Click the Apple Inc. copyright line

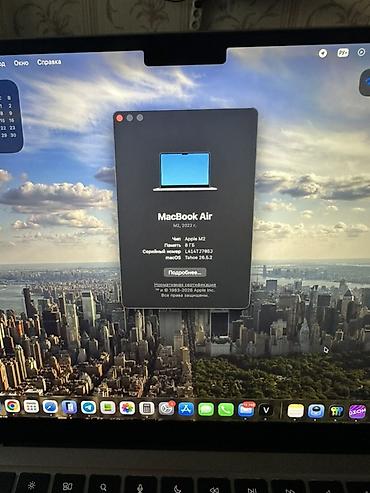click(185, 290)
